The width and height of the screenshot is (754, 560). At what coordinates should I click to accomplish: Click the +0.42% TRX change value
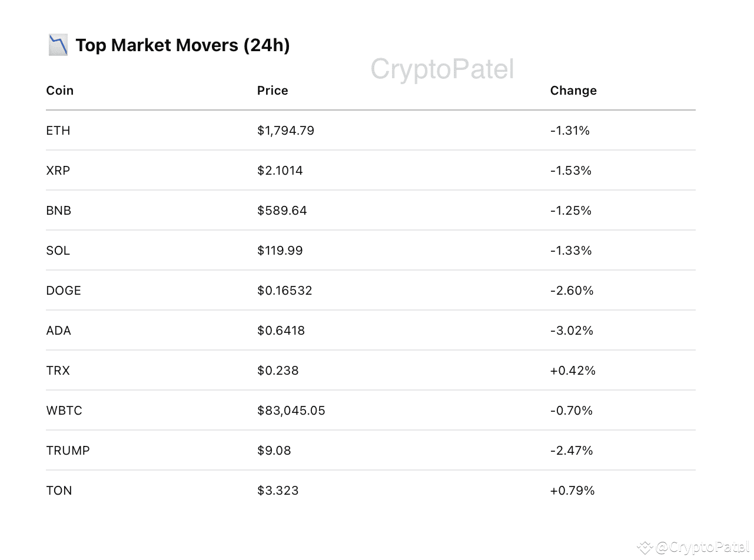tap(573, 371)
